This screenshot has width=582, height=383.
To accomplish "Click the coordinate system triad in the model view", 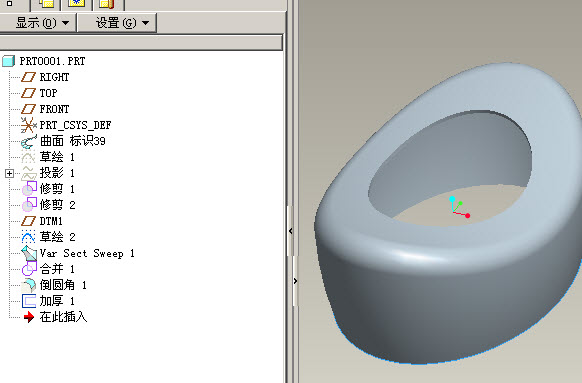I will pos(460,207).
